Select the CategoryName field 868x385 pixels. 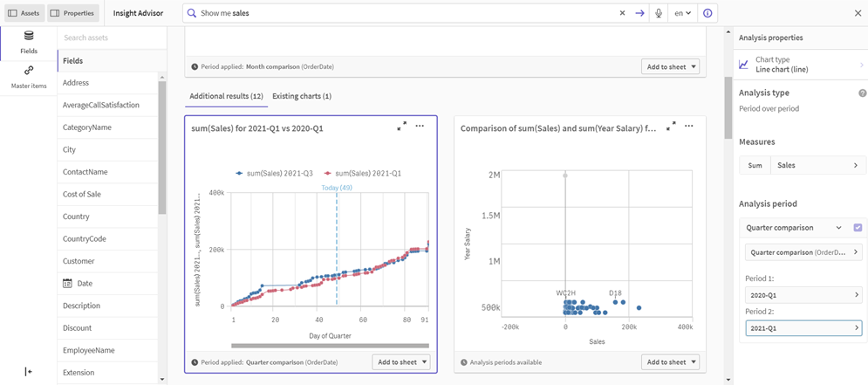[x=87, y=127]
